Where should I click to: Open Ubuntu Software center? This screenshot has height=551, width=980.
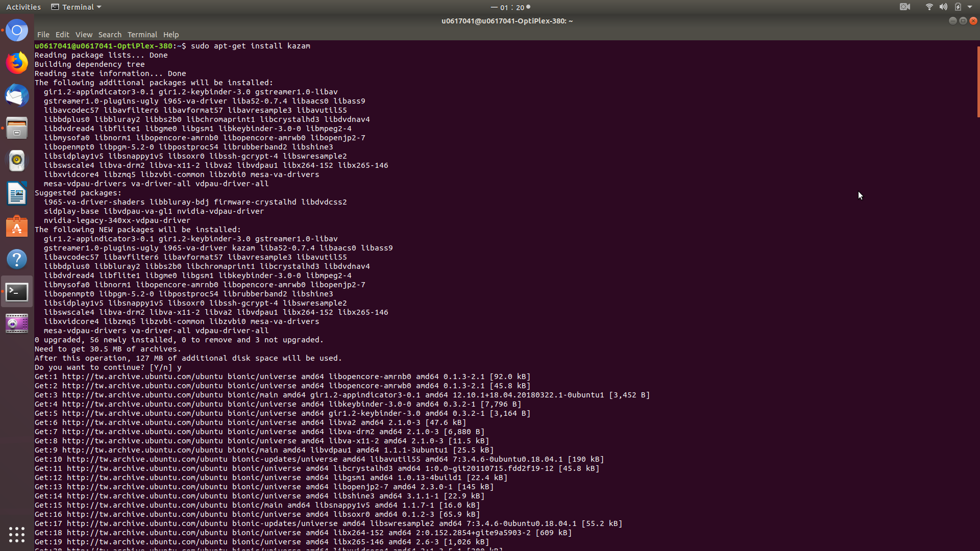coord(17,227)
